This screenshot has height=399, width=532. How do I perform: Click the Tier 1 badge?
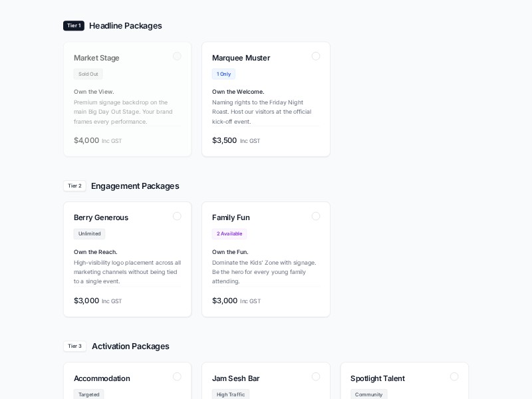[74, 26]
